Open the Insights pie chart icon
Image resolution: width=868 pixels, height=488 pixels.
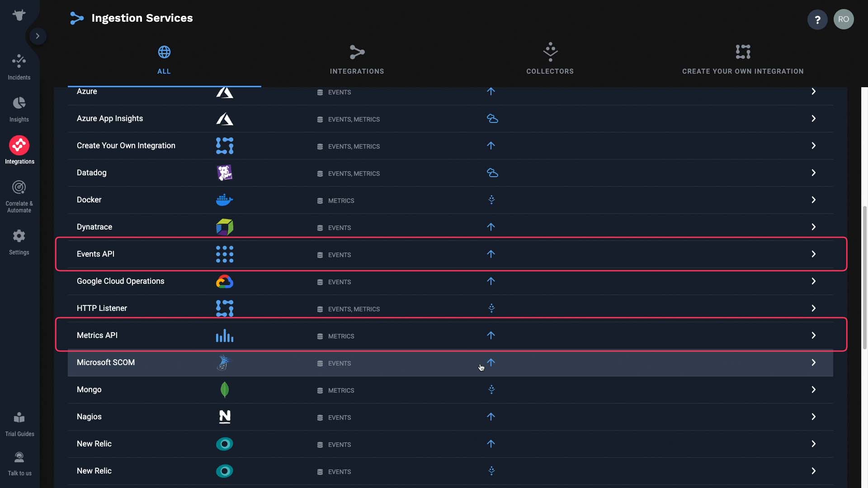[x=19, y=103]
